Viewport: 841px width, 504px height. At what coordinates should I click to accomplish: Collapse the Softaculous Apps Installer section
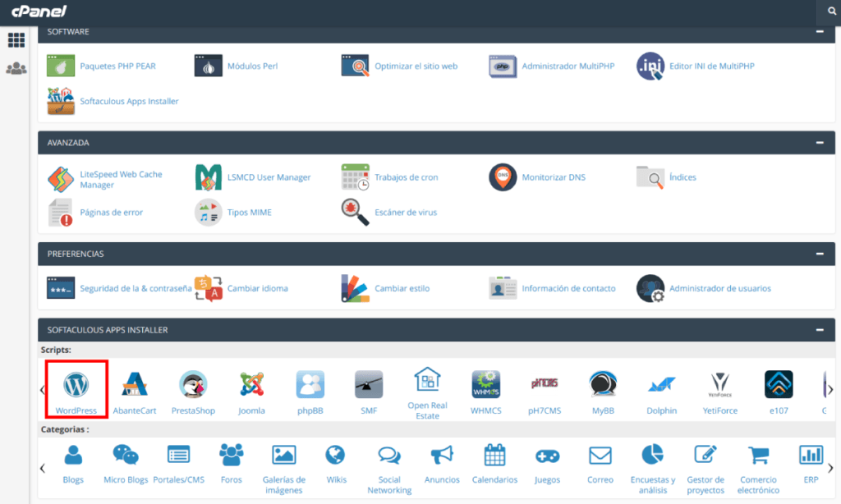point(819,330)
